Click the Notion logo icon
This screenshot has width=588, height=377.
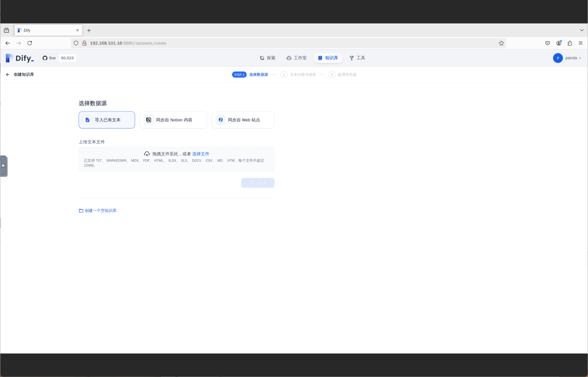(149, 120)
